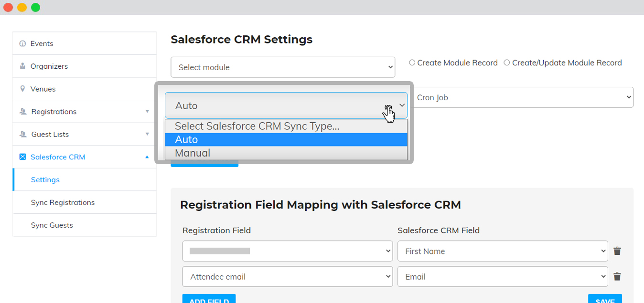644x303 pixels.
Task: Click the 'Registration Field Mapping with Salesforce CRM' heading
Action: coord(321,205)
